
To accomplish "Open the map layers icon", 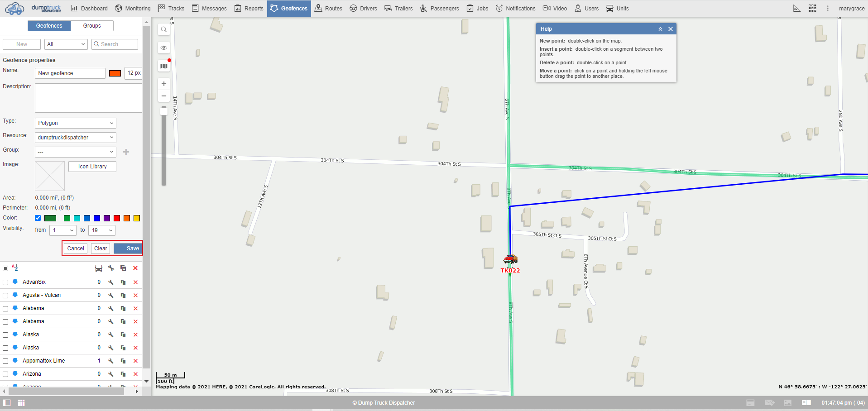I will click(x=164, y=66).
